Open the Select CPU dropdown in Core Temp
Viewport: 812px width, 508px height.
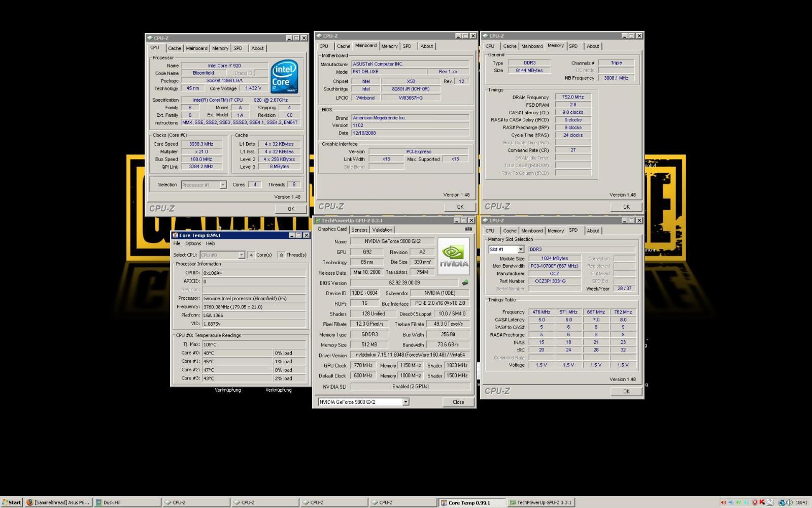(x=242, y=255)
